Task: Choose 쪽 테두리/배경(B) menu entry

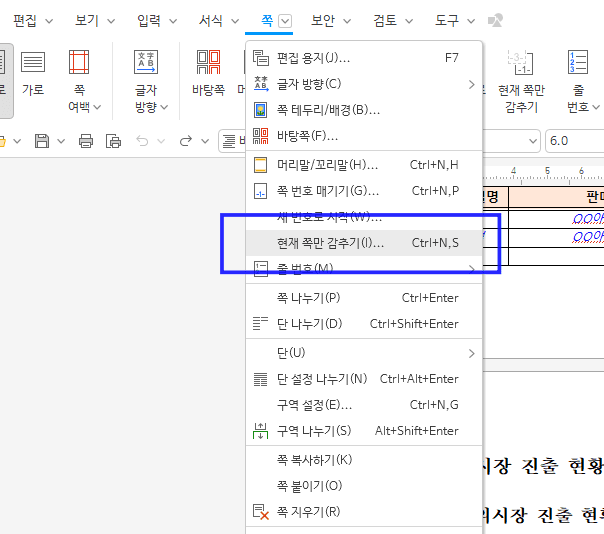Action: point(364,110)
